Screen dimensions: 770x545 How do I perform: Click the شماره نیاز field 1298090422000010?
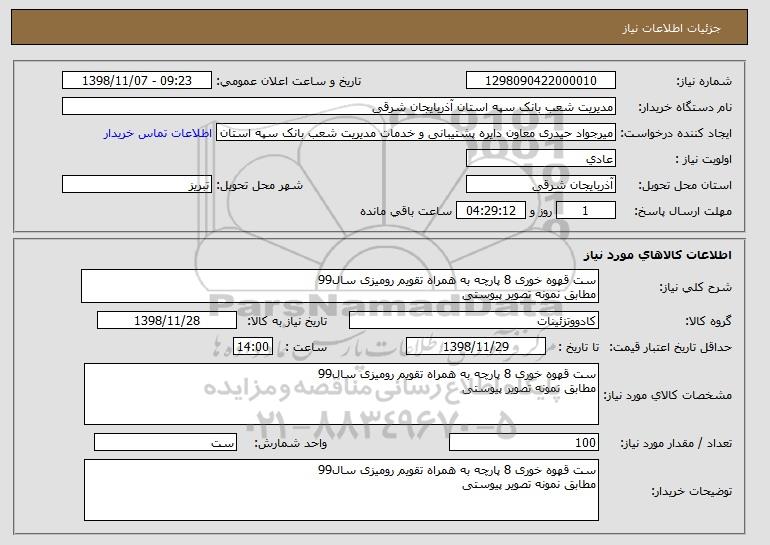click(541, 81)
